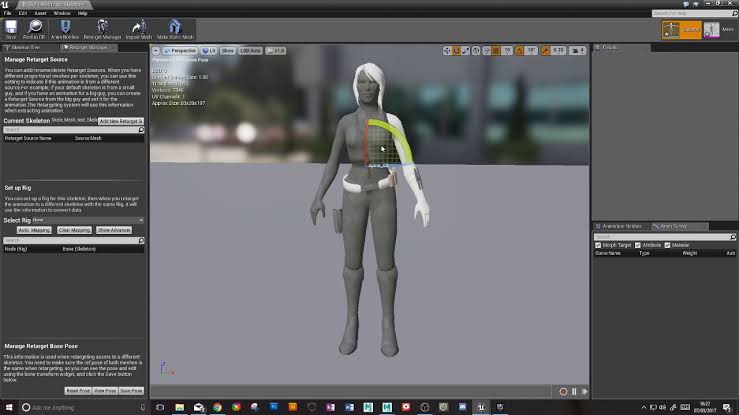Click the Show Advanced button
The width and height of the screenshot is (739, 415).
114,230
